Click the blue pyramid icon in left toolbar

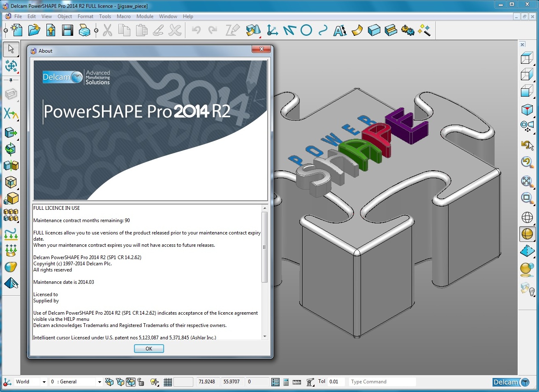(x=11, y=283)
